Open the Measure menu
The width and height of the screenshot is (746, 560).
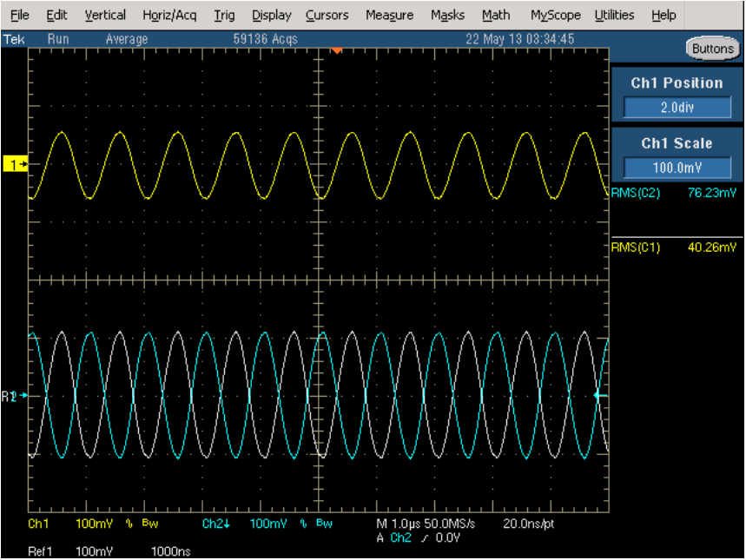[x=389, y=16]
